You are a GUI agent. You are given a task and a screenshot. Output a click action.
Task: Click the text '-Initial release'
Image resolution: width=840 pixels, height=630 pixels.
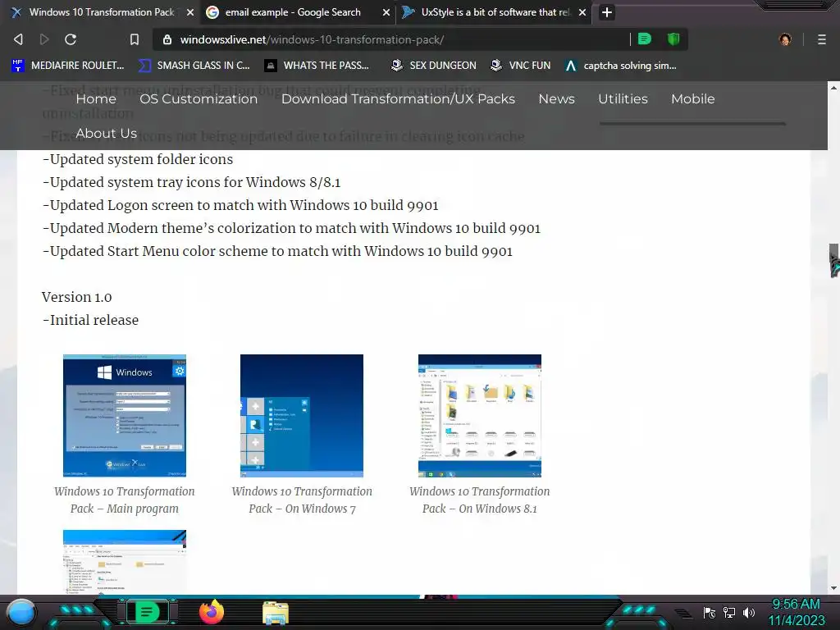pos(90,321)
